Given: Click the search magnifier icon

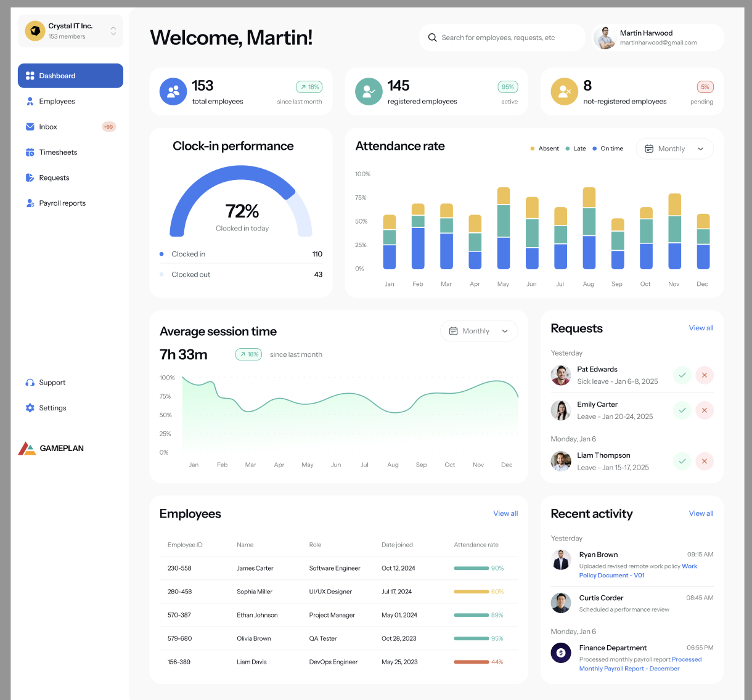Looking at the screenshot, I should [x=432, y=38].
